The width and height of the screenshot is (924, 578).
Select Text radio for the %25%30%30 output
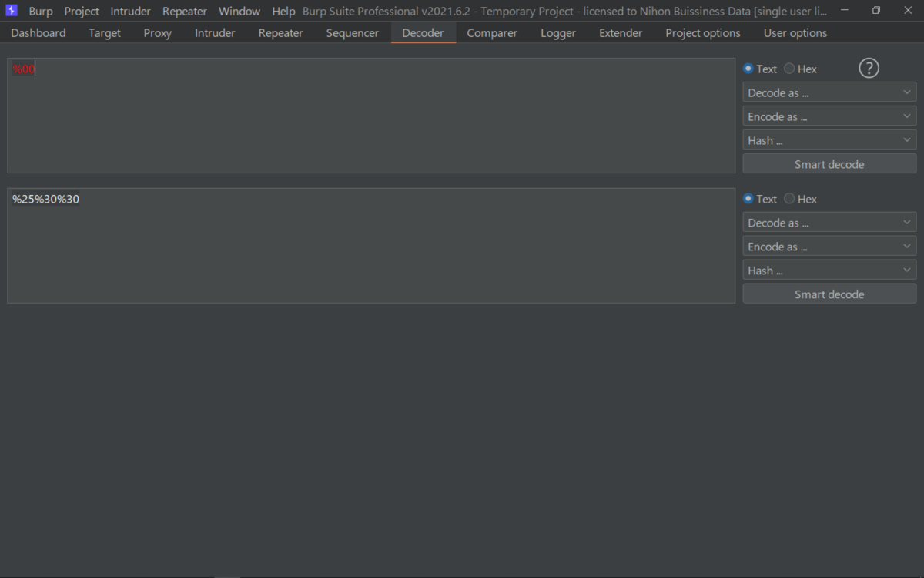click(x=760, y=199)
